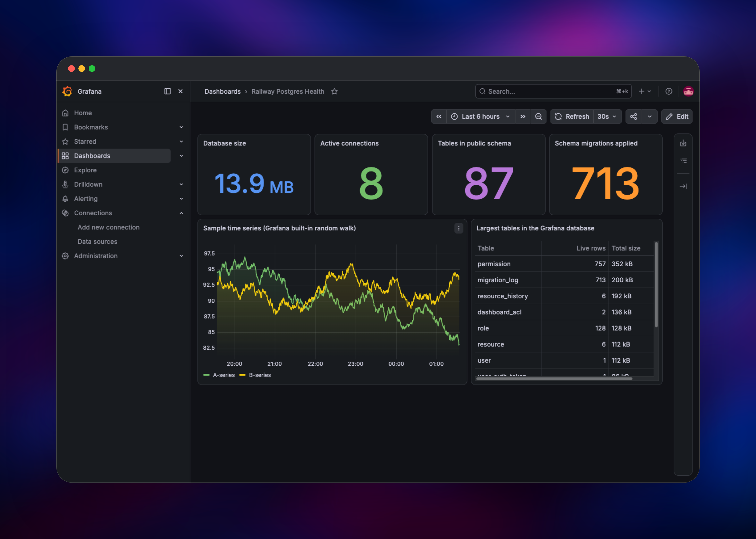Star the Railway Postgres Health dashboard

(334, 91)
